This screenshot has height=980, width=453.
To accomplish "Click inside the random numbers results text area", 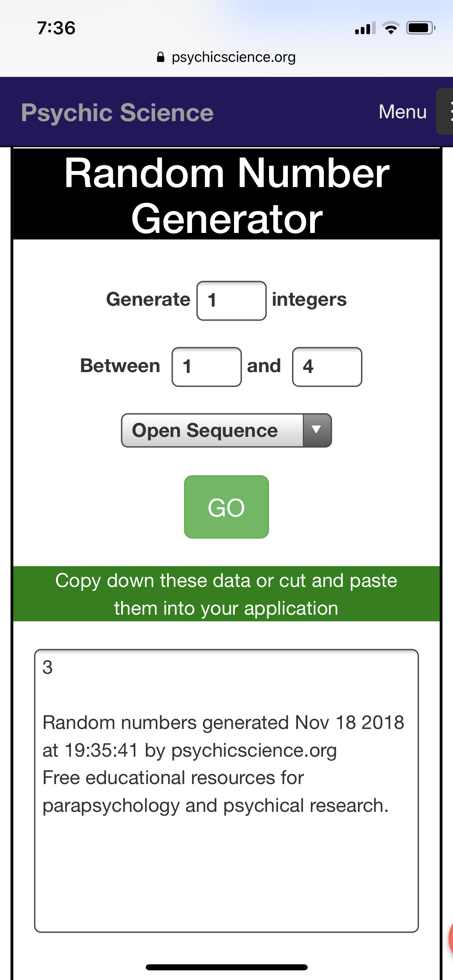I will pyautogui.click(x=226, y=791).
